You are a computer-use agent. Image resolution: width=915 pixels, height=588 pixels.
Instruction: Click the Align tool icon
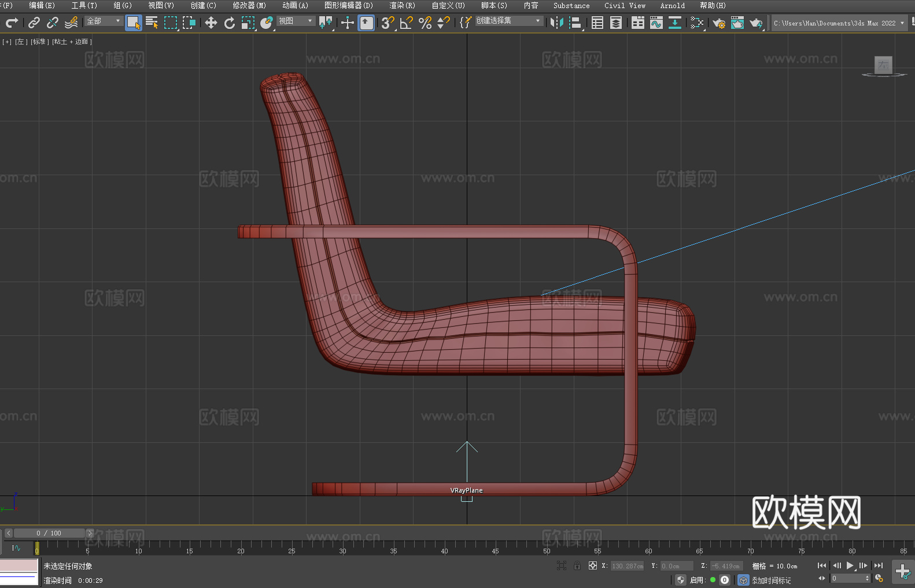575,23
